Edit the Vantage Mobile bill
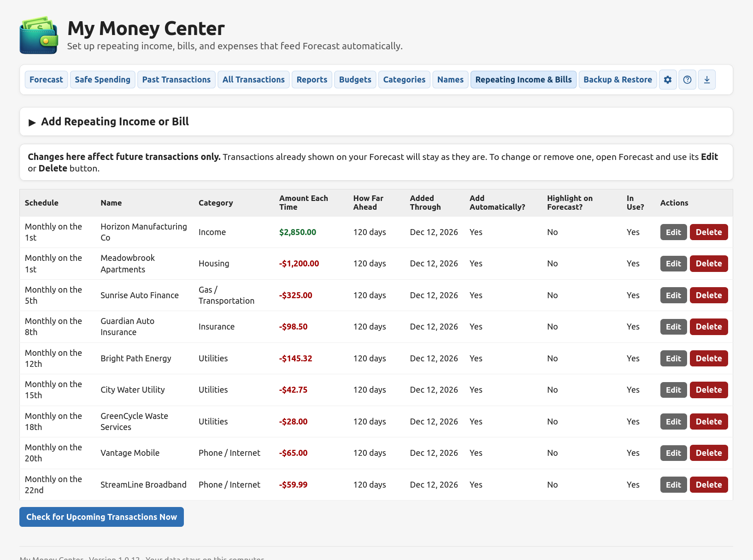This screenshot has height=560, width=753. pyautogui.click(x=673, y=453)
